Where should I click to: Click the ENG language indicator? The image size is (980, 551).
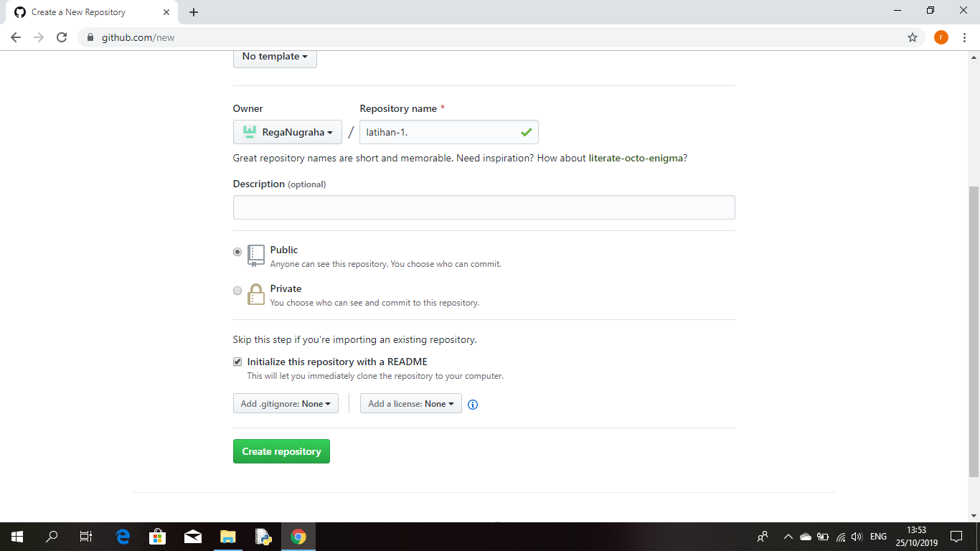pyautogui.click(x=878, y=537)
